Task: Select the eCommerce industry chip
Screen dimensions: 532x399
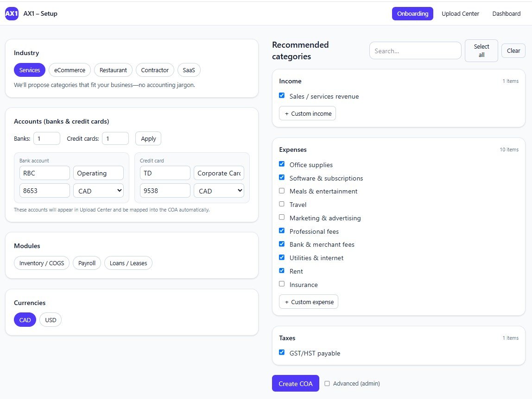Action: [70, 70]
